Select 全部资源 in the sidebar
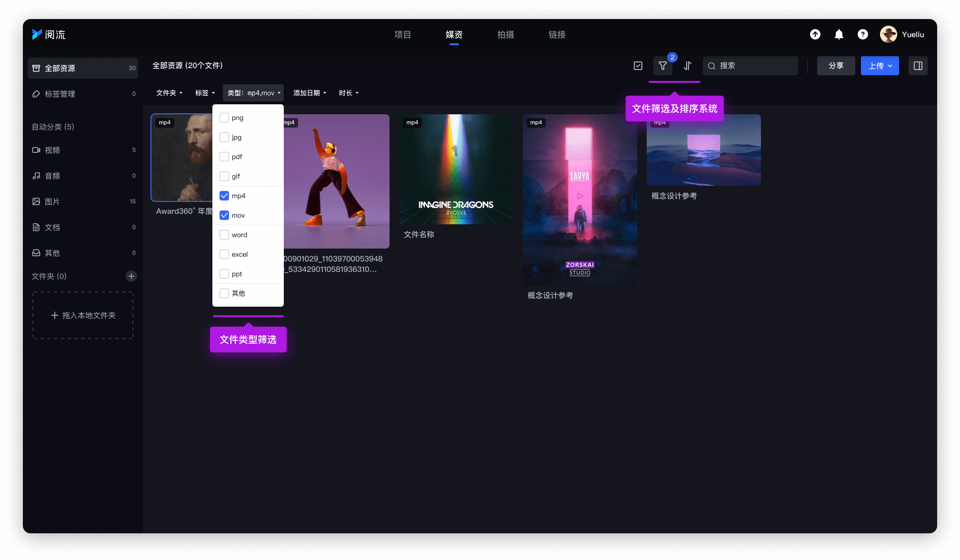960x560 pixels. [x=83, y=68]
